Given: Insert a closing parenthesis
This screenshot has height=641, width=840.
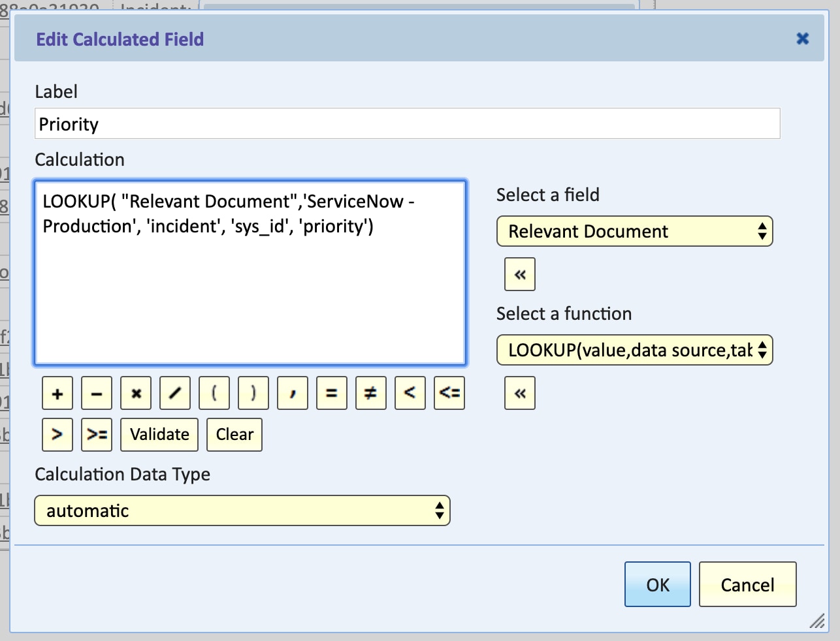Looking at the screenshot, I should coord(253,393).
